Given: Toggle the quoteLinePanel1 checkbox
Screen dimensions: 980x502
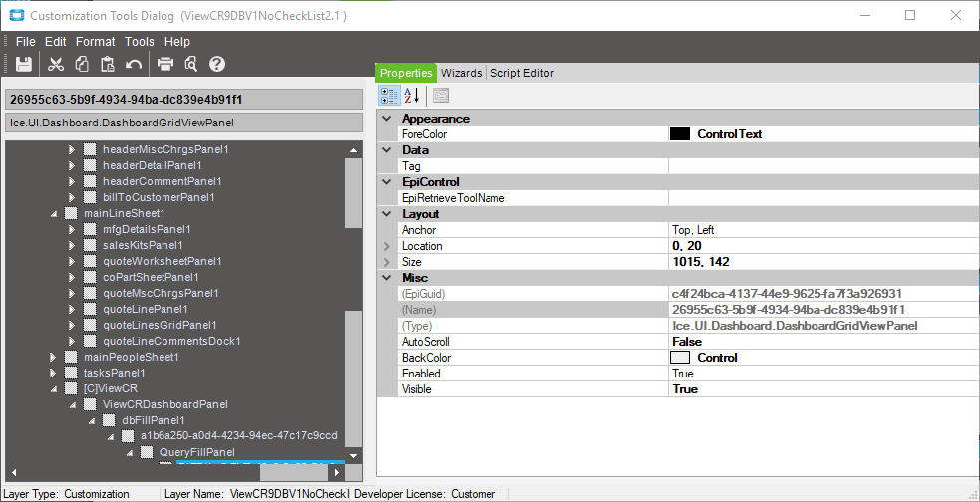Looking at the screenshot, I should point(89,309).
